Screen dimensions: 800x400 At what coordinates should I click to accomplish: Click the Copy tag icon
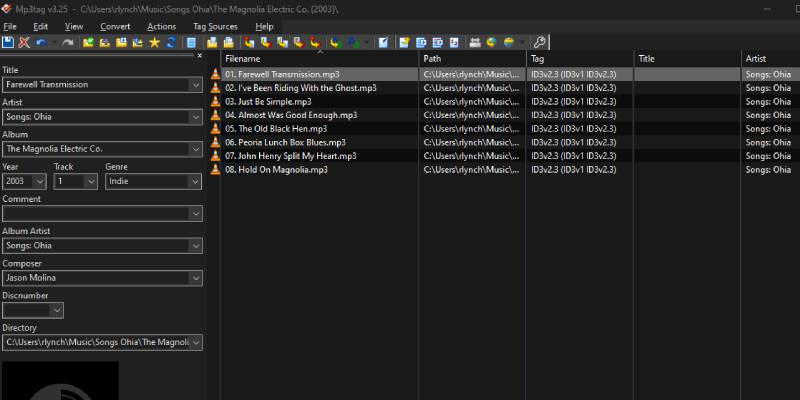tap(212, 42)
